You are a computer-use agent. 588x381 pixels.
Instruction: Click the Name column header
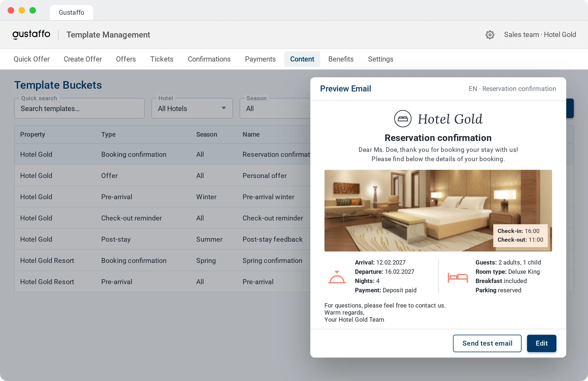(251, 134)
